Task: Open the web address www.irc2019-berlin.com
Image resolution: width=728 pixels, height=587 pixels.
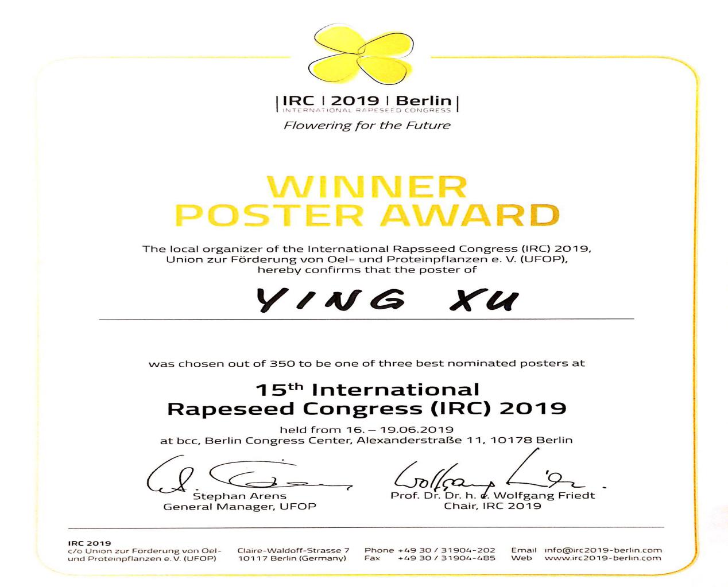Action: tap(603, 558)
